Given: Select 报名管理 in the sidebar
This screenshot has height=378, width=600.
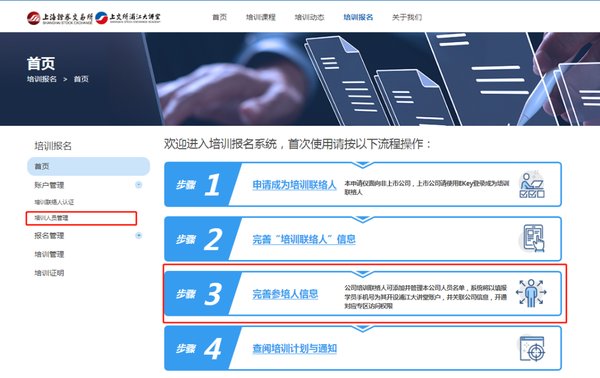Looking at the screenshot, I should (49, 236).
